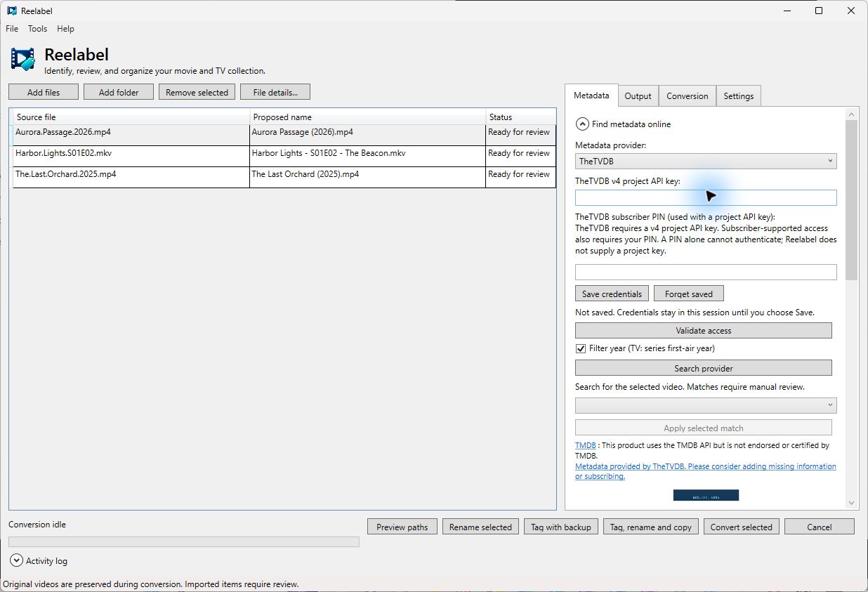Click the Cancel button
The width and height of the screenshot is (868, 592).
point(820,527)
